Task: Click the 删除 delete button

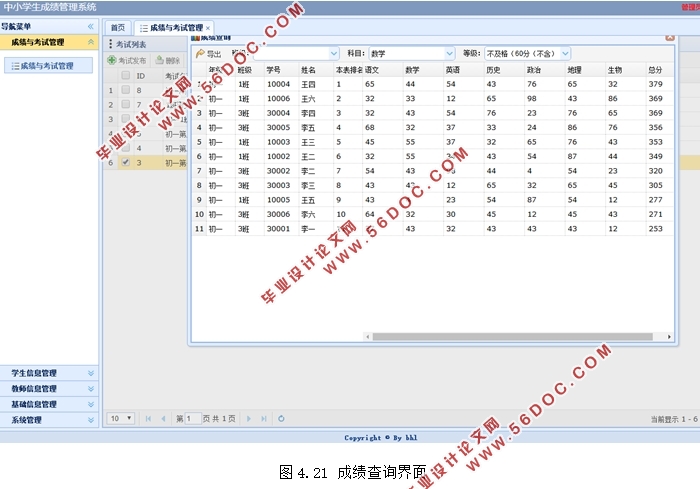Action: coord(168,60)
